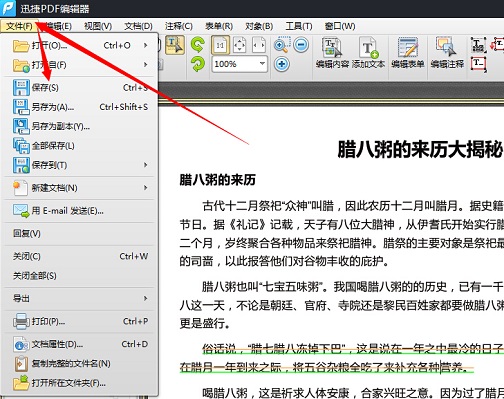Click the magnifier zoom tool icon
This screenshot has width=504, height=399.
click(282, 45)
